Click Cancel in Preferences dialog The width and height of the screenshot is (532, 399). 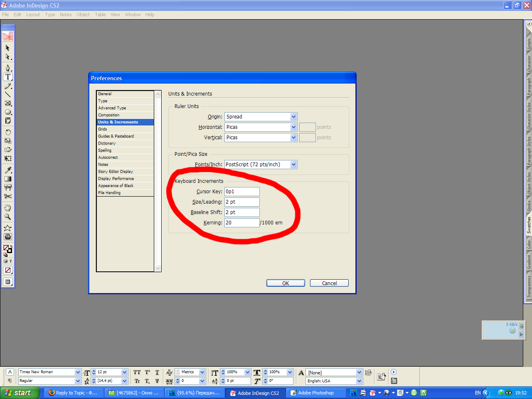coord(329,283)
